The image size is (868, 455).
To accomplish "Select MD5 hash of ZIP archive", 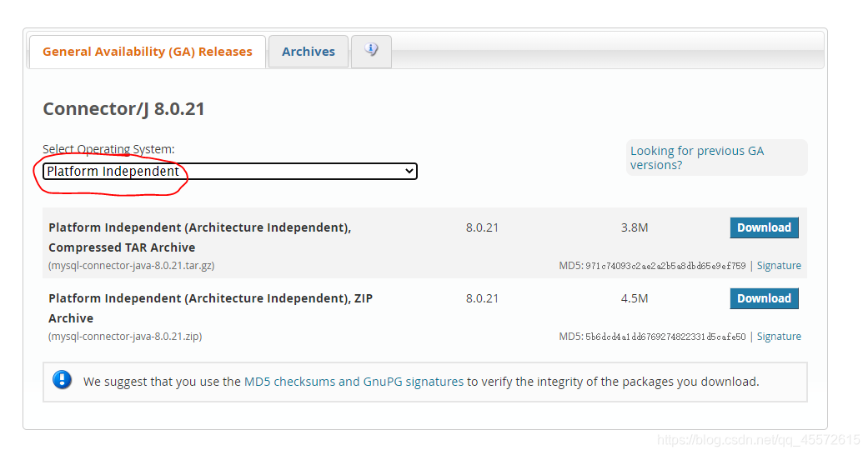I will 665,337.
